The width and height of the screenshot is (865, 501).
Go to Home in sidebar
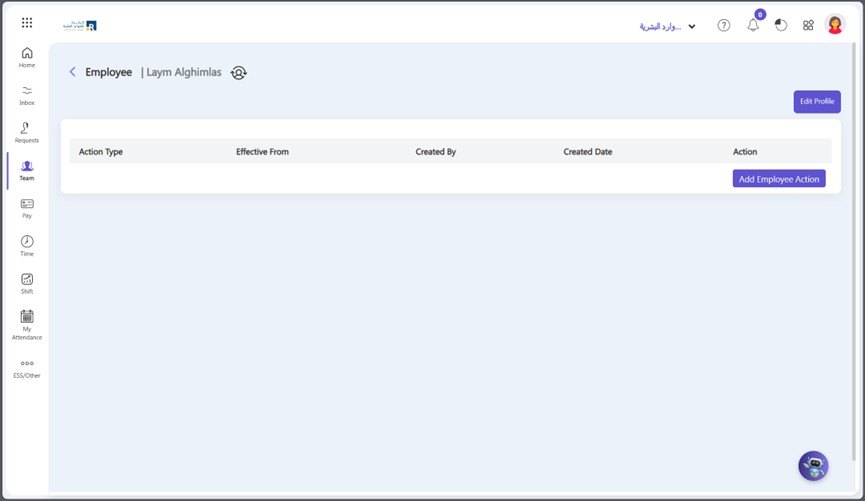point(27,58)
